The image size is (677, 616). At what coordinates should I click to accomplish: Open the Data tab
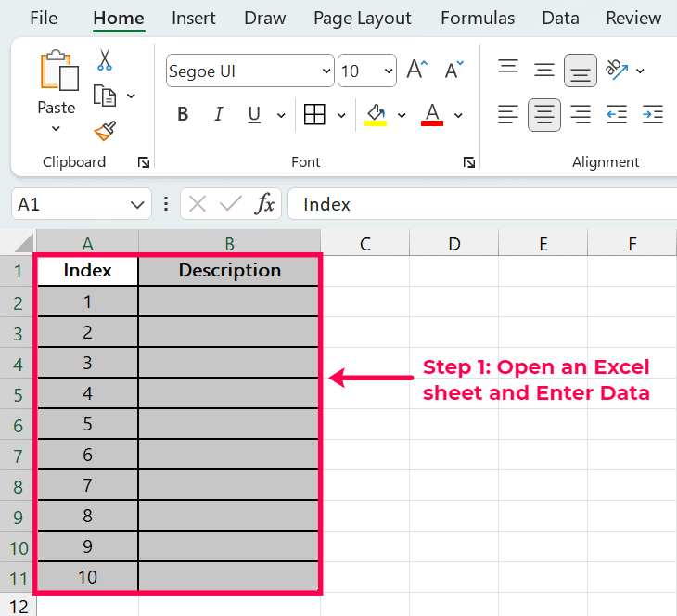tap(560, 19)
